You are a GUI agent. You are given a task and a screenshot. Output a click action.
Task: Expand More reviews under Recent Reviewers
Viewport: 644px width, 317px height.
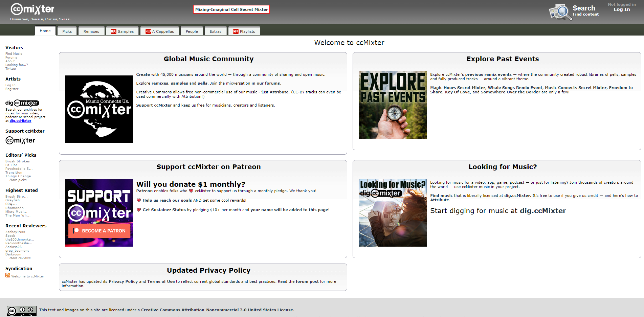(21, 258)
